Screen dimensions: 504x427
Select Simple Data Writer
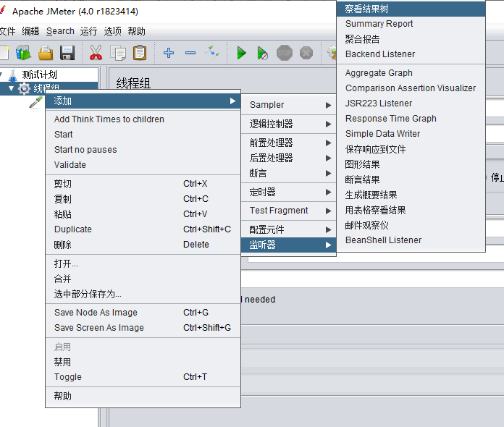click(411, 134)
